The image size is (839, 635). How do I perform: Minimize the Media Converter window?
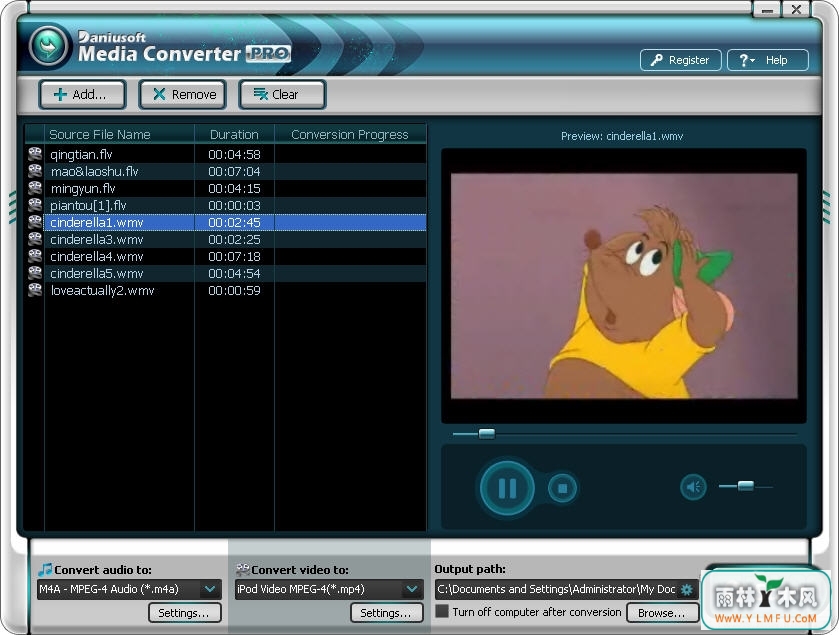pos(767,10)
